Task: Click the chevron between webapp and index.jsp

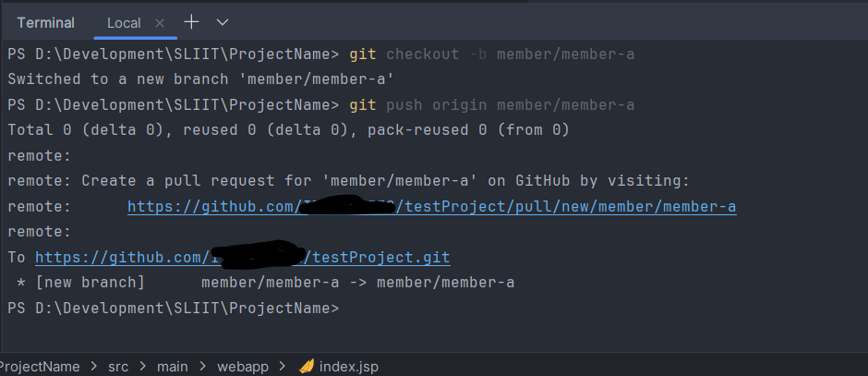Action: coord(283,367)
